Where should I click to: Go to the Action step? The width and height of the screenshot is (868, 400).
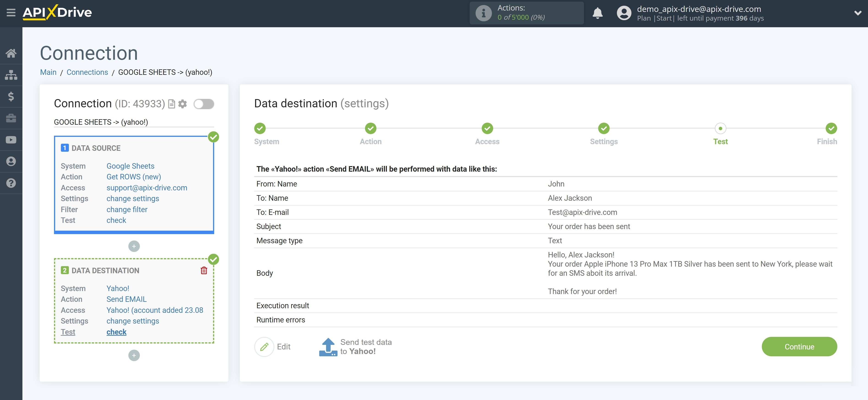[x=371, y=128]
